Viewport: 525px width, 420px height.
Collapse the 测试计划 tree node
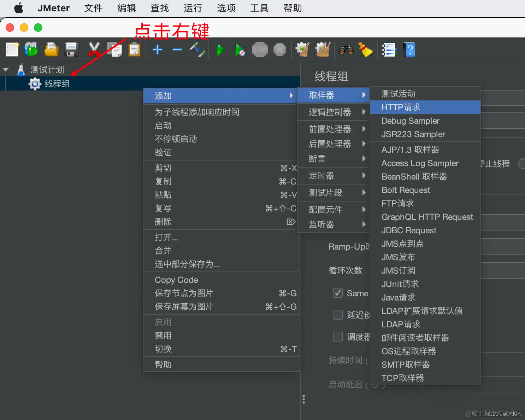point(6,70)
